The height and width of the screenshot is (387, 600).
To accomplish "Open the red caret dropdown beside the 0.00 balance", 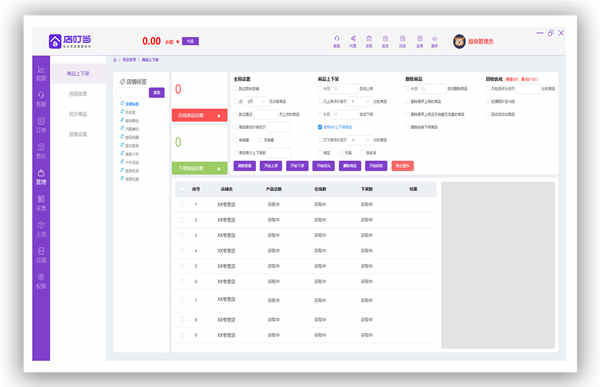I will tap(178, 42).
